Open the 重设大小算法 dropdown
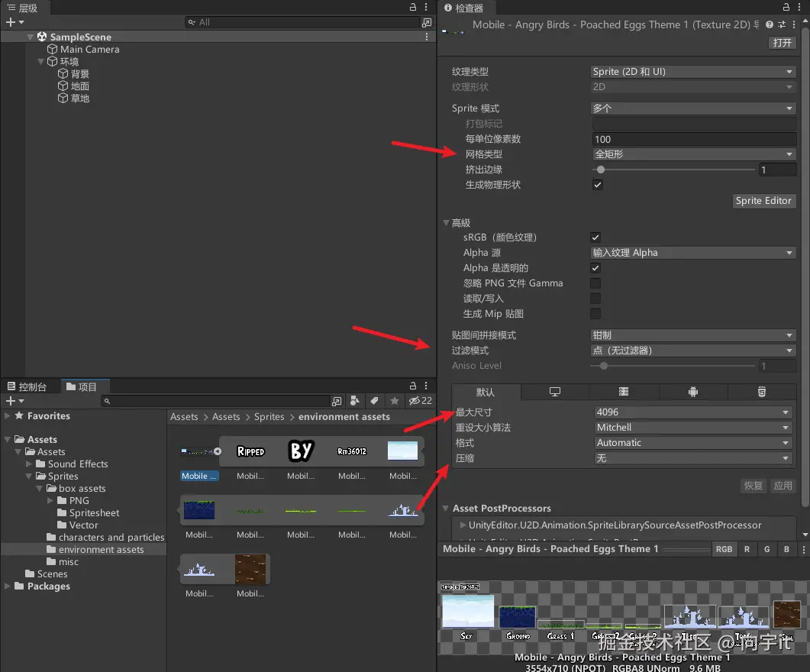 click(693, 428)
